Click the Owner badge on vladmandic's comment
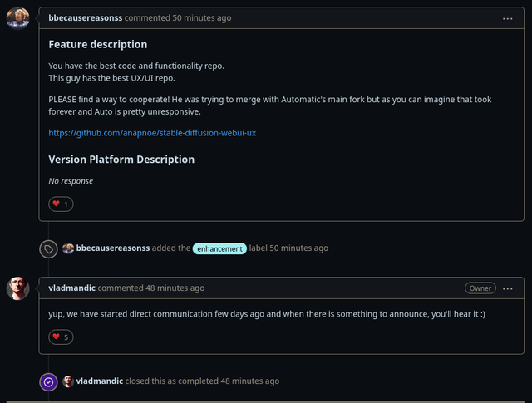Screen dimensions: 532x403 point(480,288)
